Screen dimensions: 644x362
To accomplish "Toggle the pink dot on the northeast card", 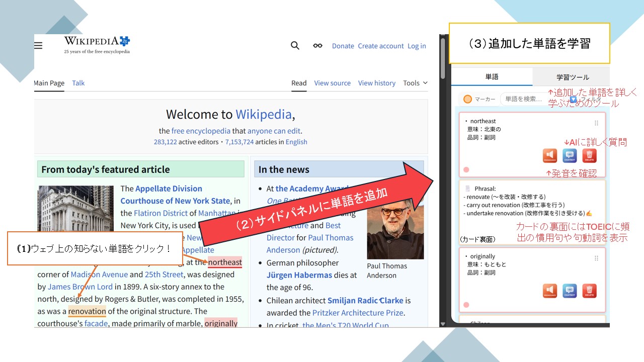I will pyautogui.click(x=466, y=170).
